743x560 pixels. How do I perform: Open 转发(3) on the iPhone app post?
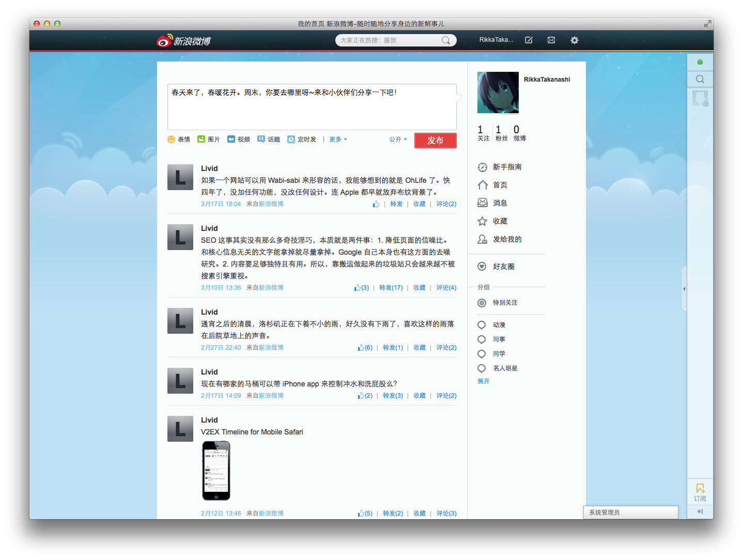pyautogui.click(x=393, y=396)
